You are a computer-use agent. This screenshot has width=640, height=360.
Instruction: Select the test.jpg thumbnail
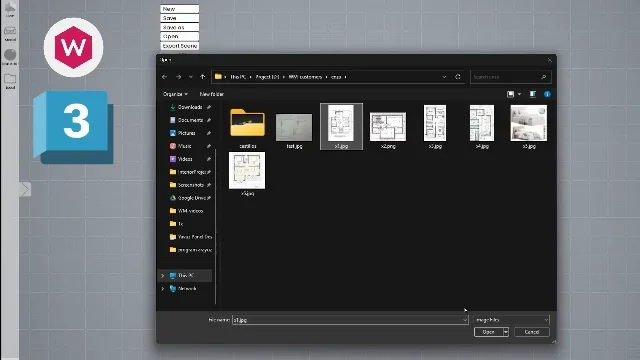[x=294, y=127]
